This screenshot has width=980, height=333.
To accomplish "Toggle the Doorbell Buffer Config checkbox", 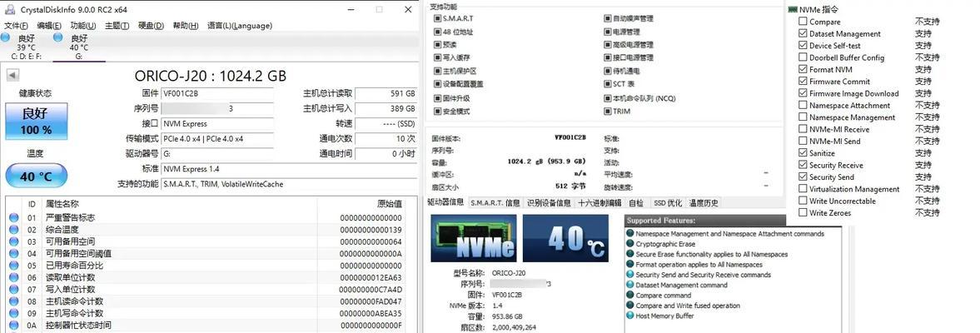I will (x=803, y=57).
